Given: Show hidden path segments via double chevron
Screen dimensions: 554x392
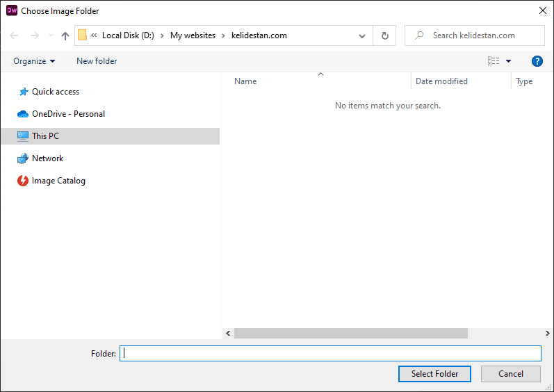Looking at the screenshot, I should point(94,35).
